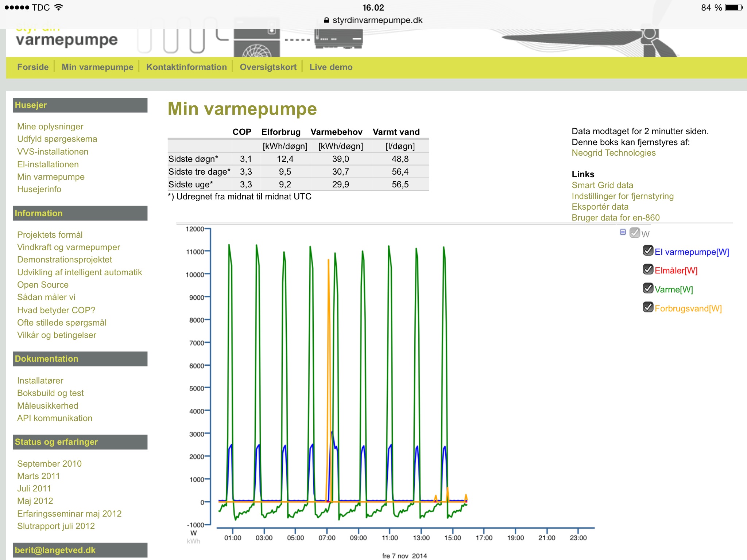This screenshot has height=560, width=747.
Task: Tap the lock icon beside URL
Action: (x=327, y=20)
